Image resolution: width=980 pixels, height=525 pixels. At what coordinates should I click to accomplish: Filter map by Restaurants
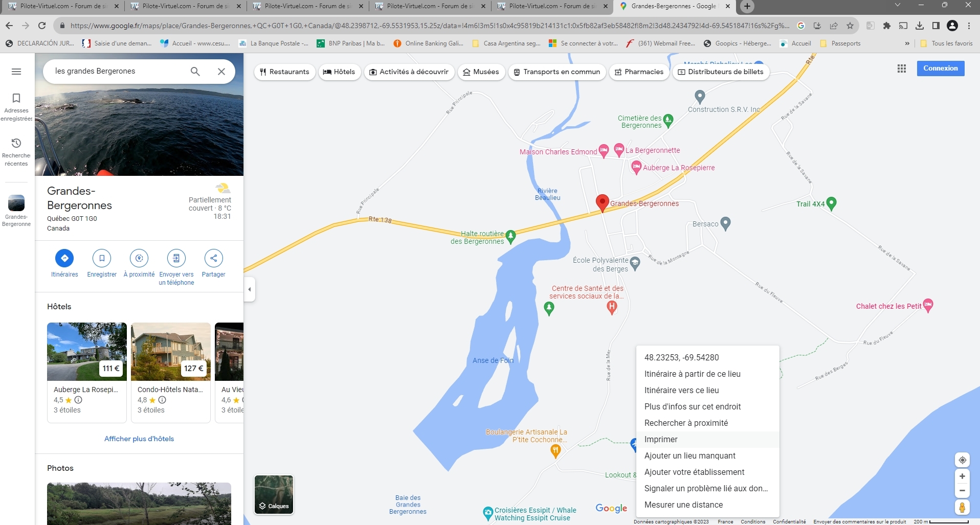284,72
